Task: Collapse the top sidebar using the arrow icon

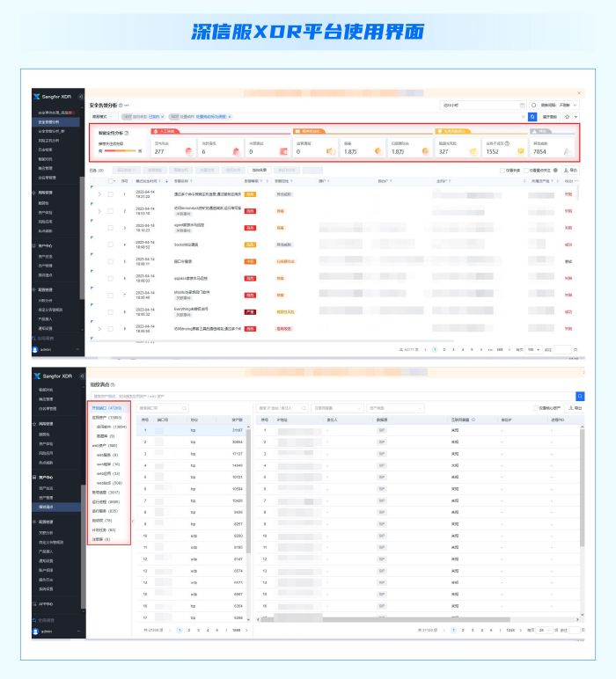Action: pyautogui.click(x=81, y=97)
